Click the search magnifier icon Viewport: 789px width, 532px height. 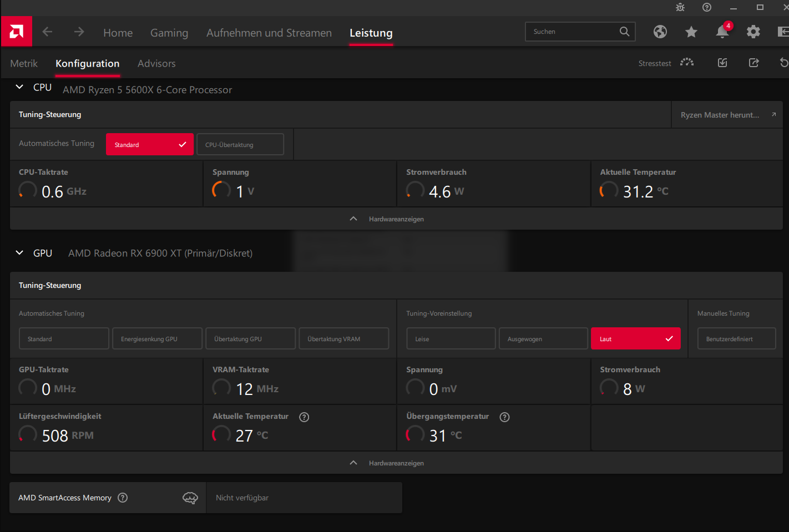(624, 32)
